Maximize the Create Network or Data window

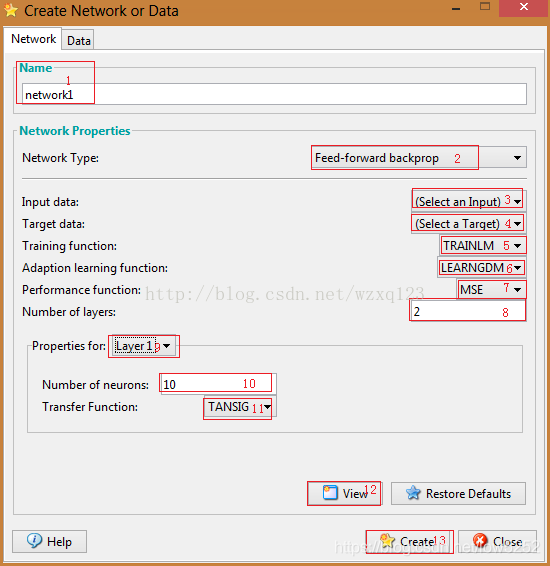[x=485, y=7]
